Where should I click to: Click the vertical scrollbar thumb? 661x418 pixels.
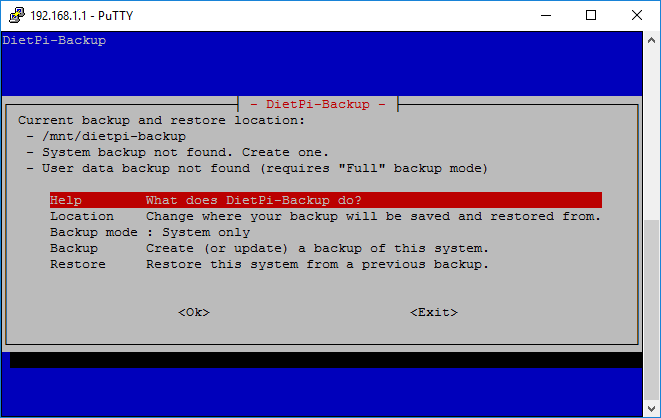(x=651, y=309)
